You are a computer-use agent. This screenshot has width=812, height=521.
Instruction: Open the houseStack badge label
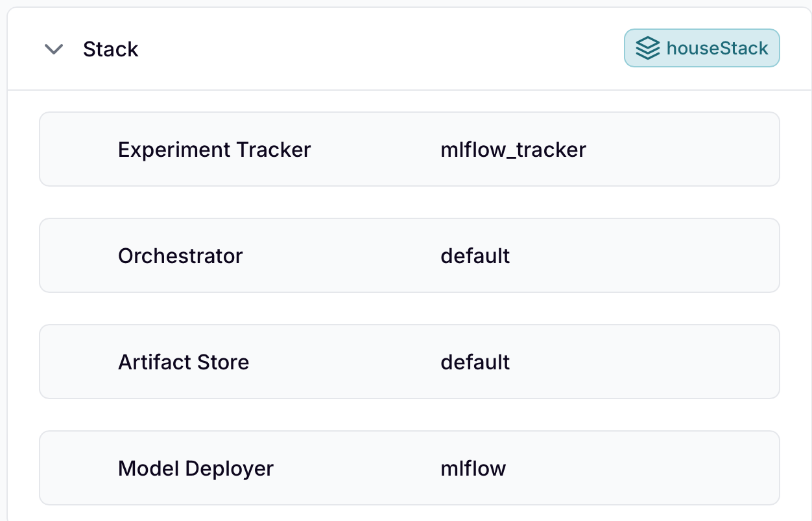(717, 48)
